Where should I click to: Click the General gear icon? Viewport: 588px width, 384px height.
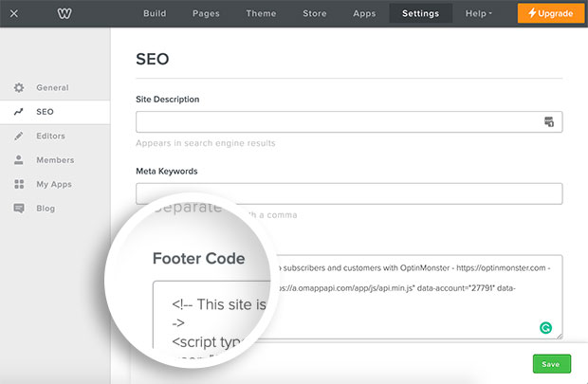coord(19,88)
